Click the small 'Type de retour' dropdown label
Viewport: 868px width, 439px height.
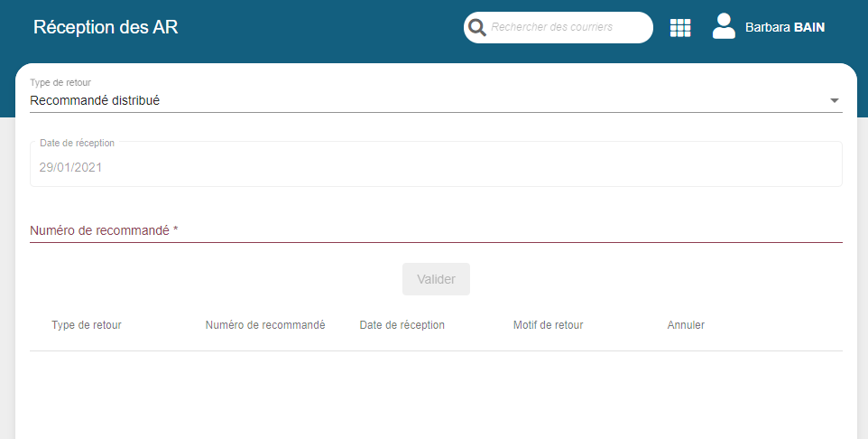[x=60, y=83]
